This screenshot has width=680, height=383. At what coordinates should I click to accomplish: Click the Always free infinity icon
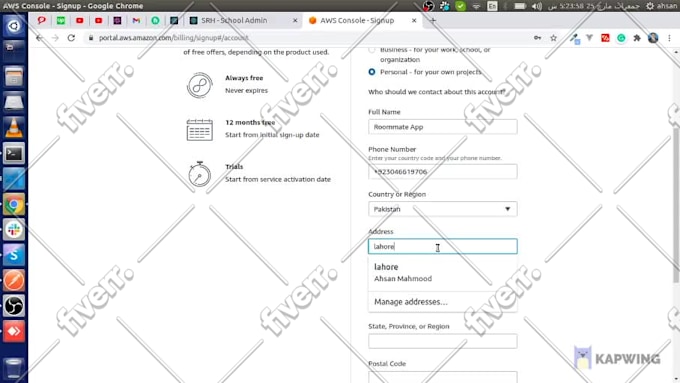point(199,85)
